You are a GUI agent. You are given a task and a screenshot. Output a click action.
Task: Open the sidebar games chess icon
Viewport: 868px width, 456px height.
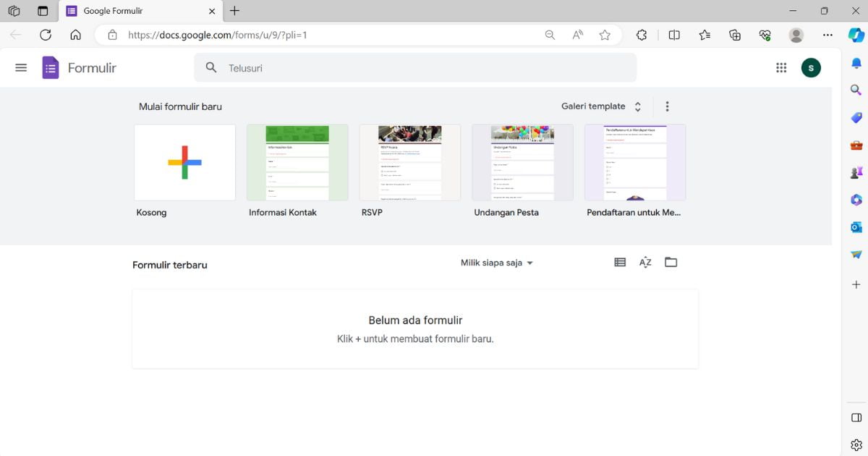[856, 173]
